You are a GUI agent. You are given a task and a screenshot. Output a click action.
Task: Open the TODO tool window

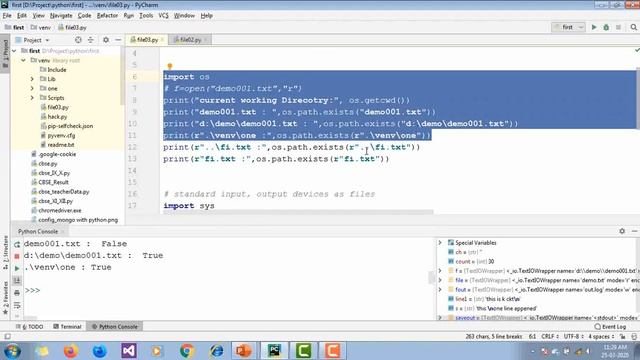pyautogui.click(x=29, y=327)
